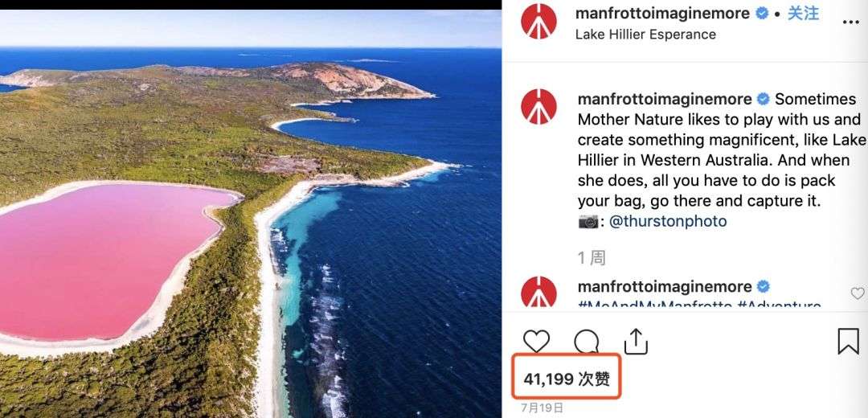Share the post via the upload arrow icon
The width and height of the screenshot is (868, 418).
(636, 341)
